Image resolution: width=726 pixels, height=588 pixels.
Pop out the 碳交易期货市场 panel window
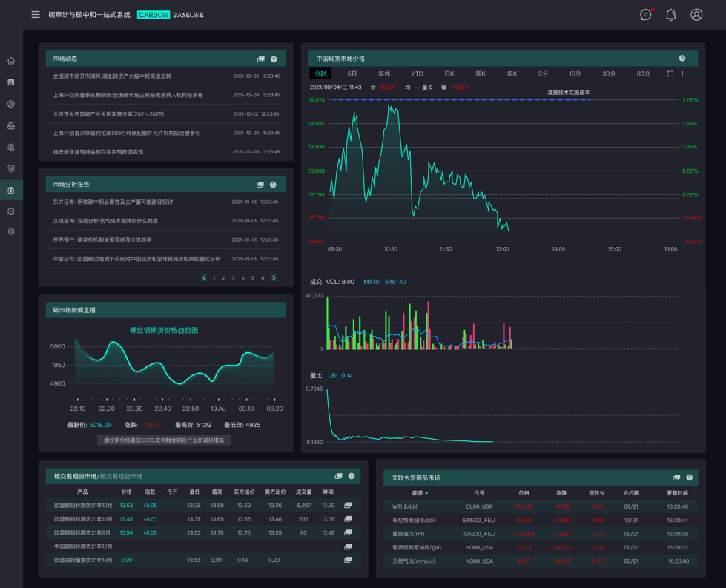click(x=338, y=476)
